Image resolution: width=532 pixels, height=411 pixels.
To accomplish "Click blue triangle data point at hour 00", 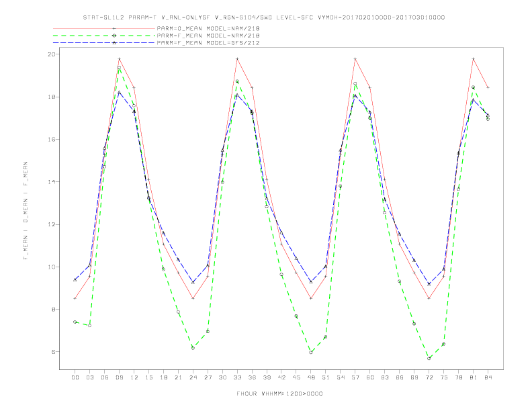I will pos(75,280).
